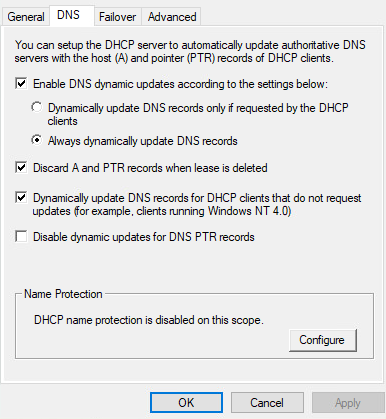The height and width of the screenshot is (419, 386).
Task: Click the 'Windows NT 4.0' label line
Action: pyautogui.click(x=162, y=211)
